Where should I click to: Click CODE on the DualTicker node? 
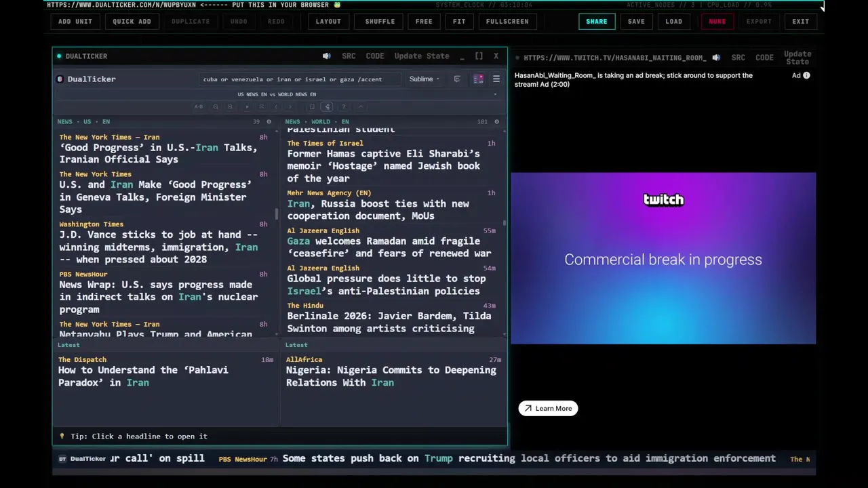tap(375, 56)
